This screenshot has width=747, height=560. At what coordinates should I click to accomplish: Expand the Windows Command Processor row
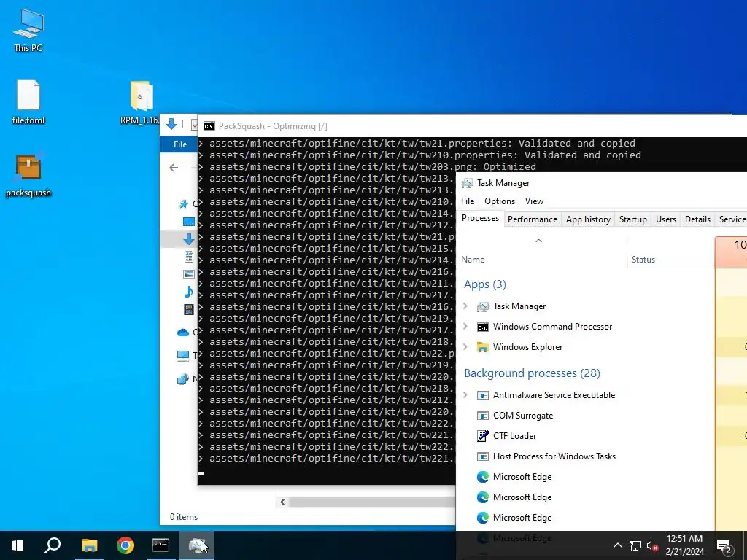(x=465, y=327)
